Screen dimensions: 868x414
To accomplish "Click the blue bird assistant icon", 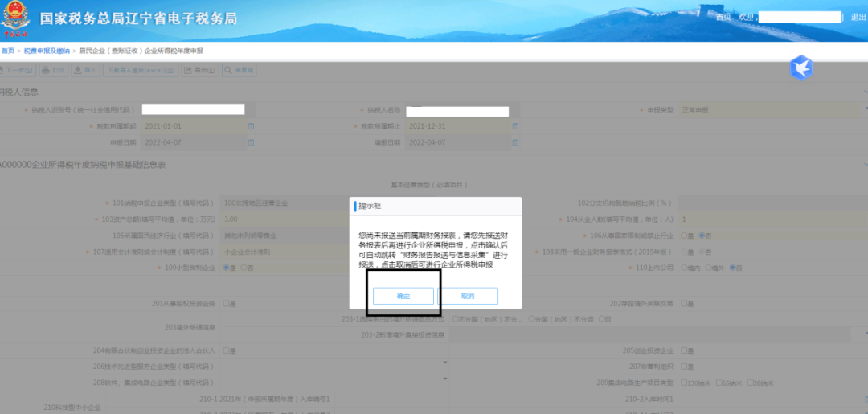I will coord(801,68).
